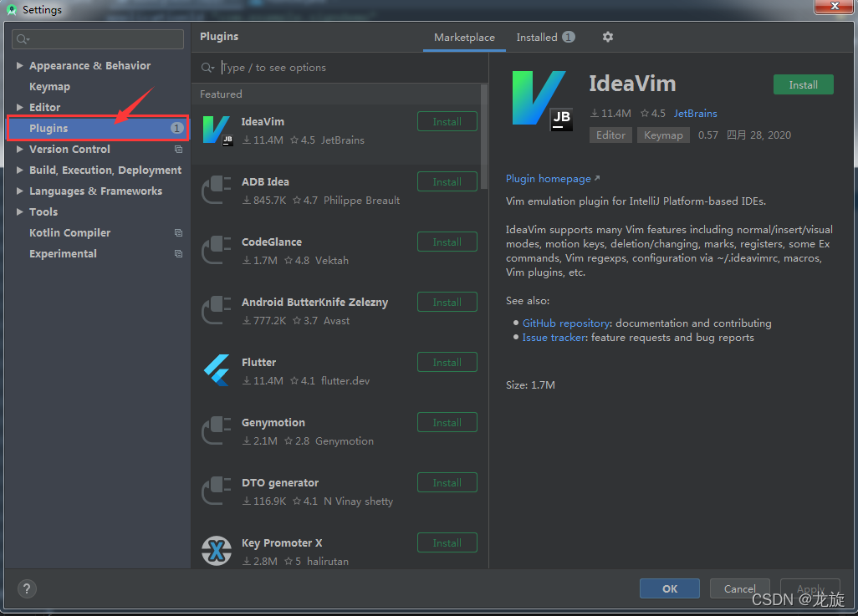Click the Key Promoter X icon

click(x=217, y=551)
